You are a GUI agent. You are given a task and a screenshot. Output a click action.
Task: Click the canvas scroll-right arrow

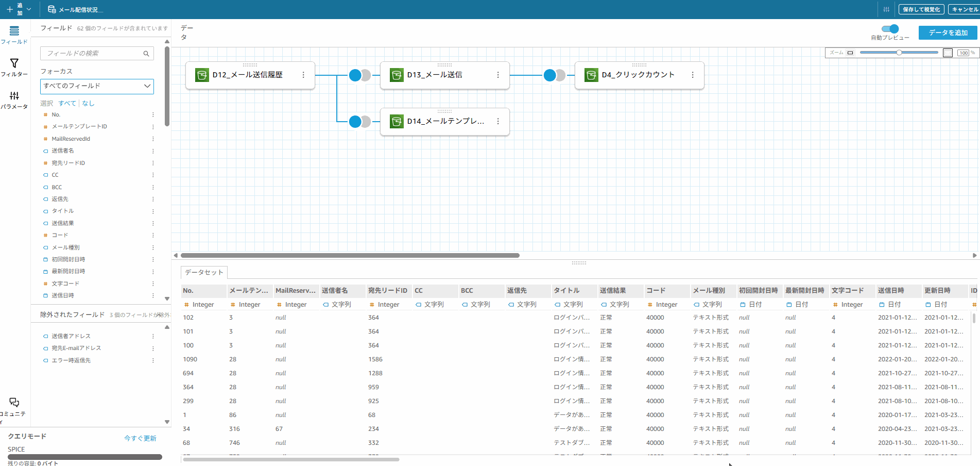tap(974, 255)
